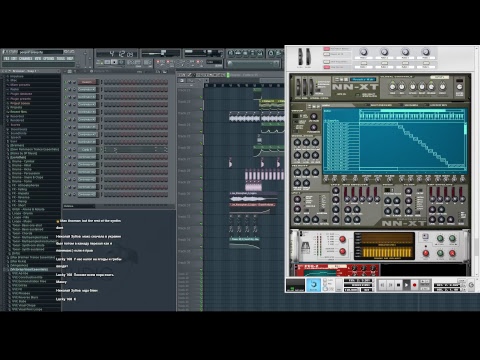This screenshot has height=360, width=480.
Task: Toggle Combinator Bypass All FX button
Action: point(327,54)
